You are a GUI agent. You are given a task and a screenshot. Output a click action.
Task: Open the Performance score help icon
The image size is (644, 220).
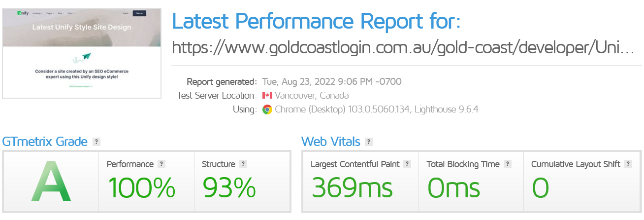click(x=161, y=164)
